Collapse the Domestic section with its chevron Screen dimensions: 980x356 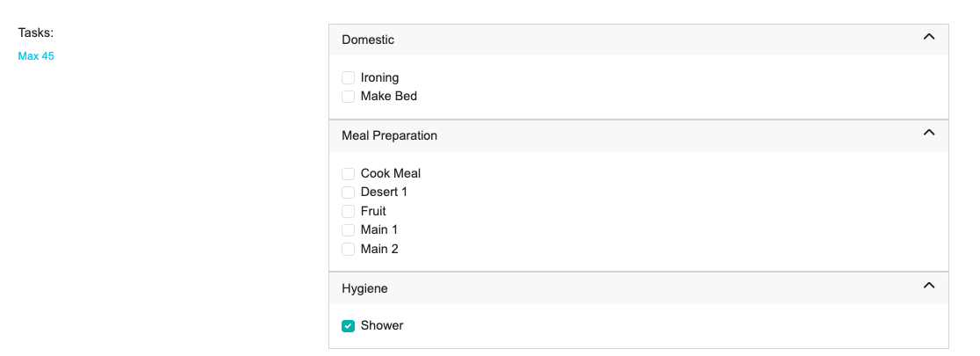click(929, 38)
